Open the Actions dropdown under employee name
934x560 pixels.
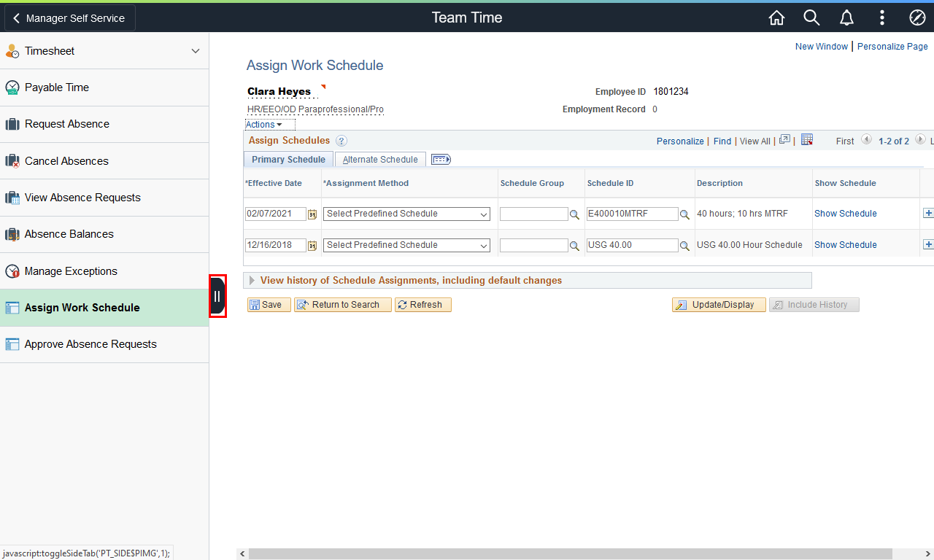click(263, 125)
